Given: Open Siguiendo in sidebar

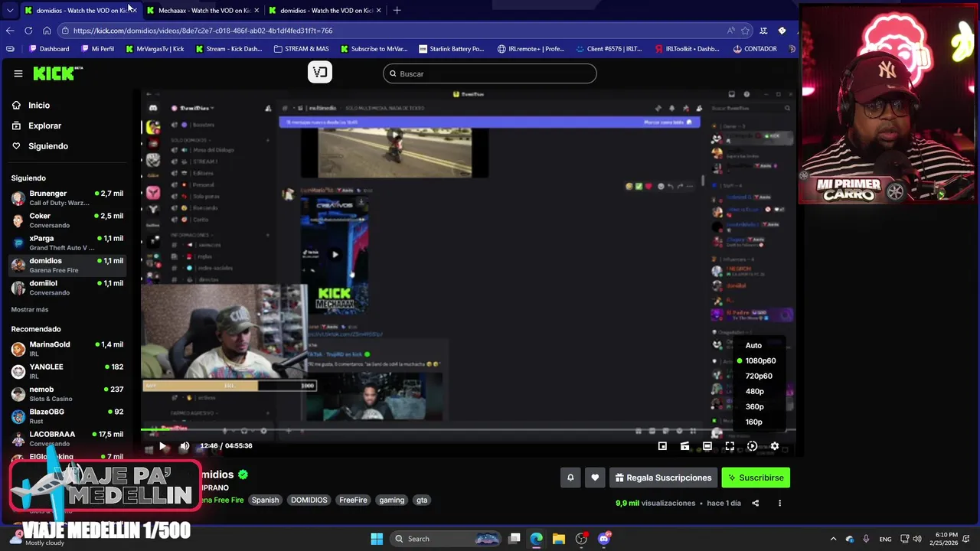Looking at the screenshot, I should pos(48,146).
